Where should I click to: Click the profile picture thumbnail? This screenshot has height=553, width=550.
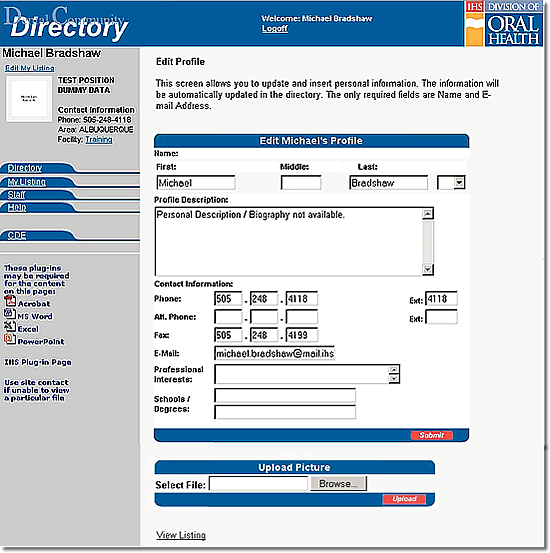(29, 99)
